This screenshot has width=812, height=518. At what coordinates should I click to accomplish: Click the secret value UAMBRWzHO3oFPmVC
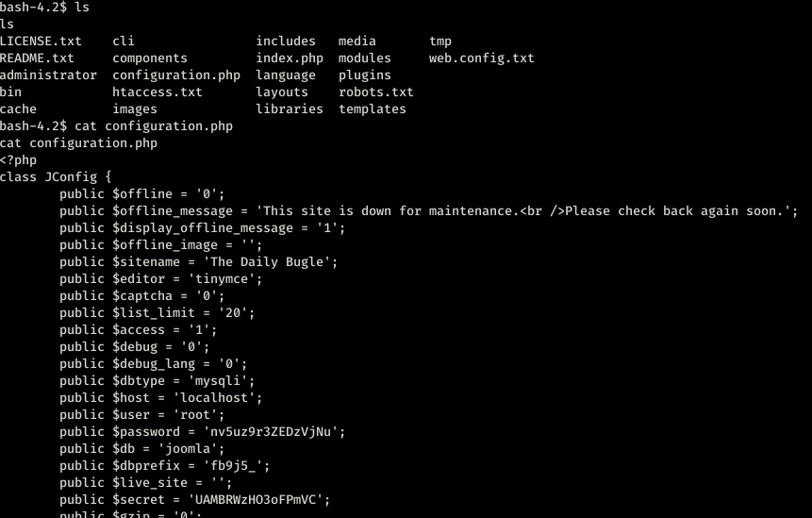tap(258, 499)
